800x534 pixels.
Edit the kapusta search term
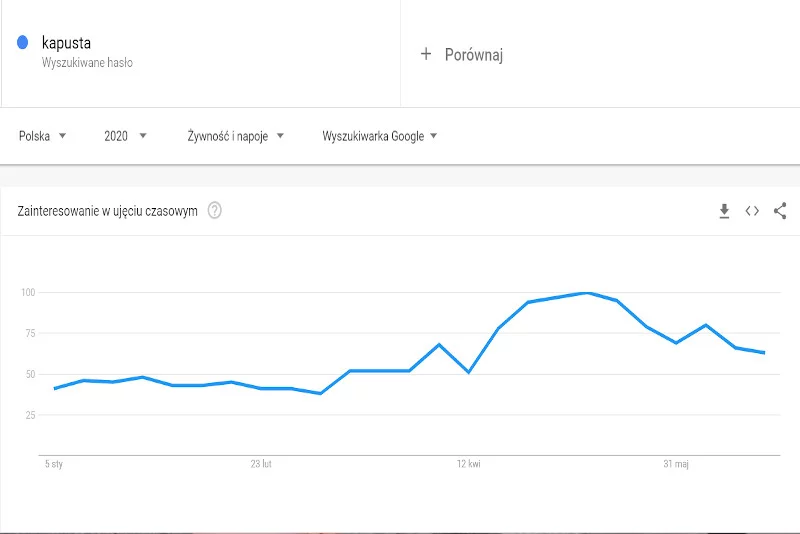pos(66,43)
